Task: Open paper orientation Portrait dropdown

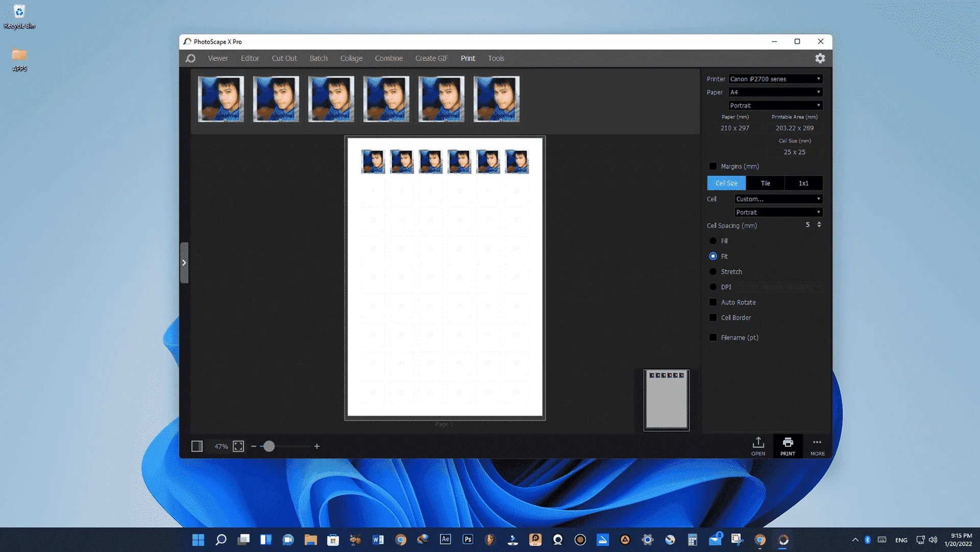Action: tap(775, 106)
